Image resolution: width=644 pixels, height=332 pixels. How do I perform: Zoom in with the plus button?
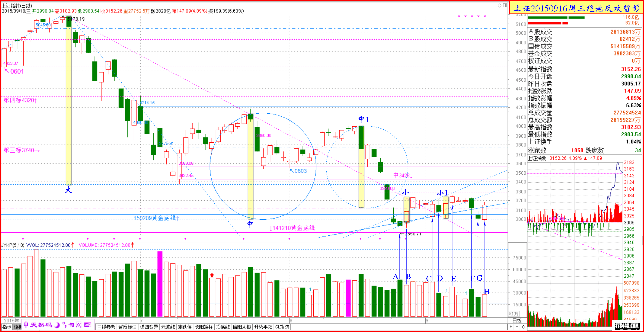(511, 327)
